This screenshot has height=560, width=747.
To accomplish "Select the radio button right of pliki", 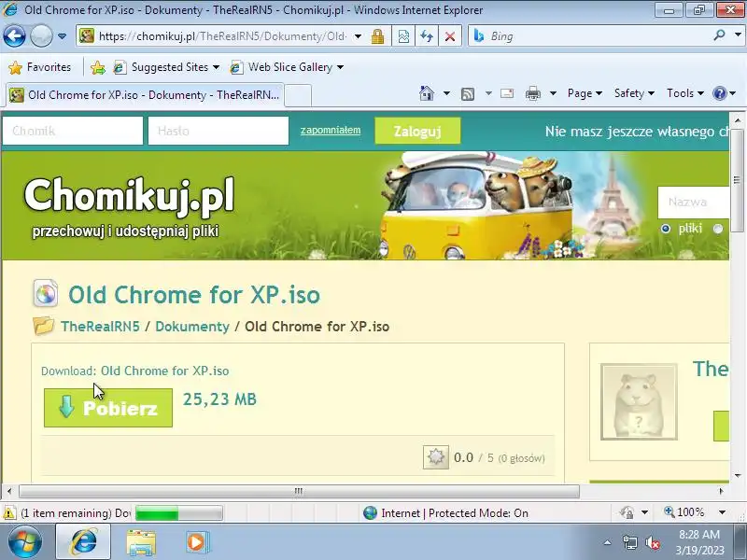I will [718, 229].
